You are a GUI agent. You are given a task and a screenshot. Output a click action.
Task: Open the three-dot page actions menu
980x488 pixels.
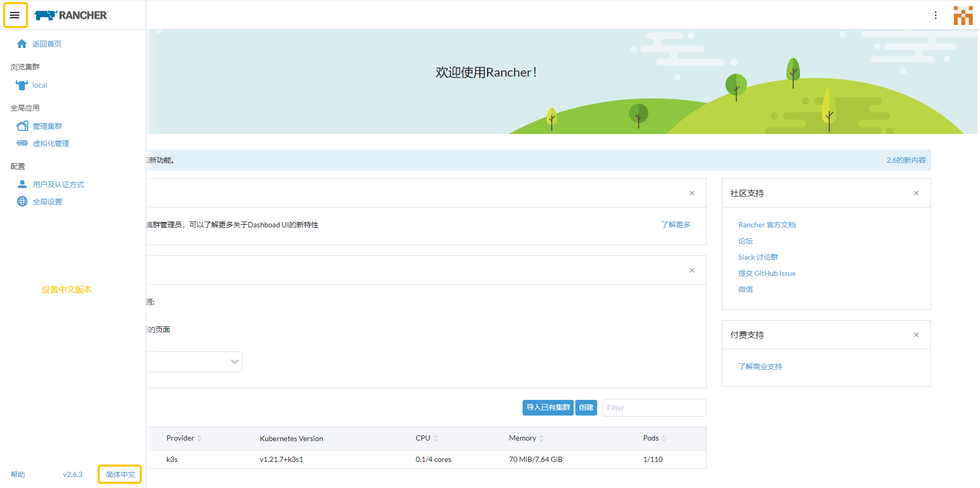click(x=936, y=15)
